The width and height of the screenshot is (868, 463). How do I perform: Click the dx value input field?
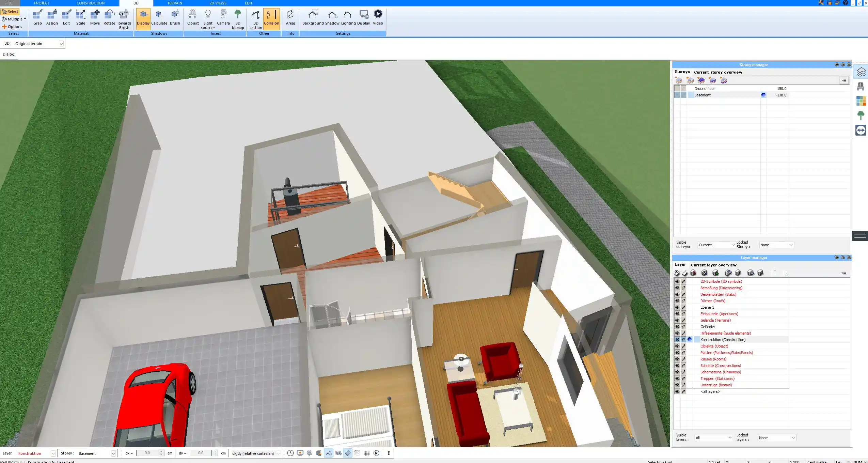click(x=147, y=453)
